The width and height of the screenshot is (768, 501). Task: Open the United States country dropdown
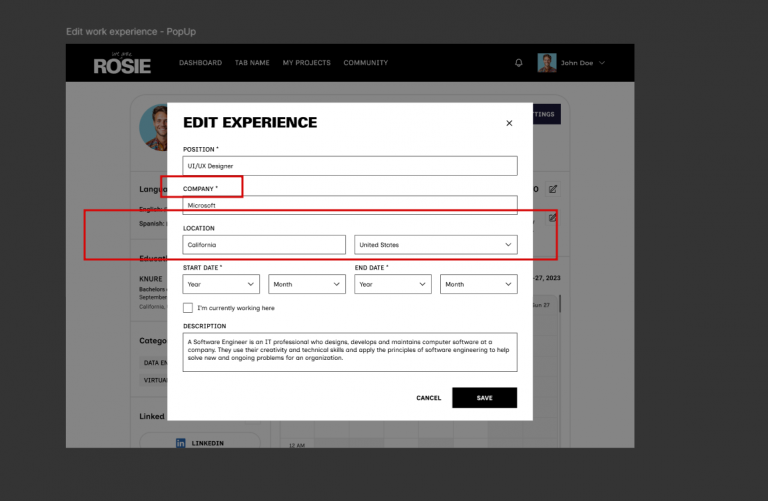(x=435, y=245)
